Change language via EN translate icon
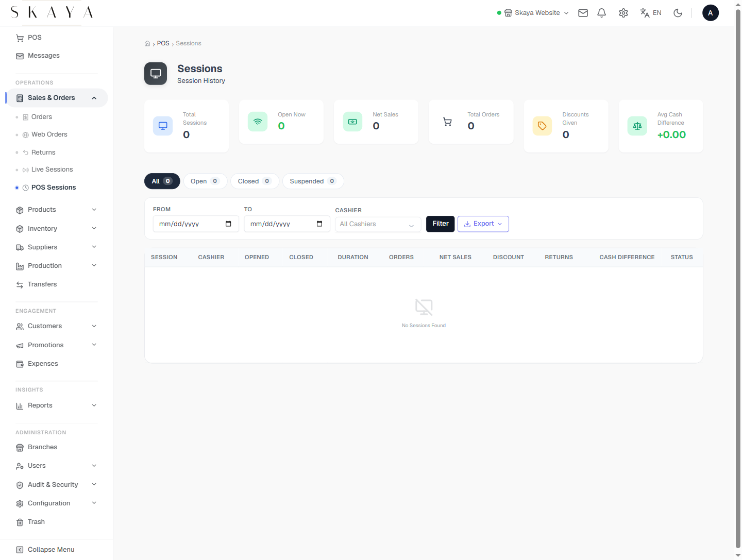The width and height of the screenshot is (742, 560). click(650, 13)
